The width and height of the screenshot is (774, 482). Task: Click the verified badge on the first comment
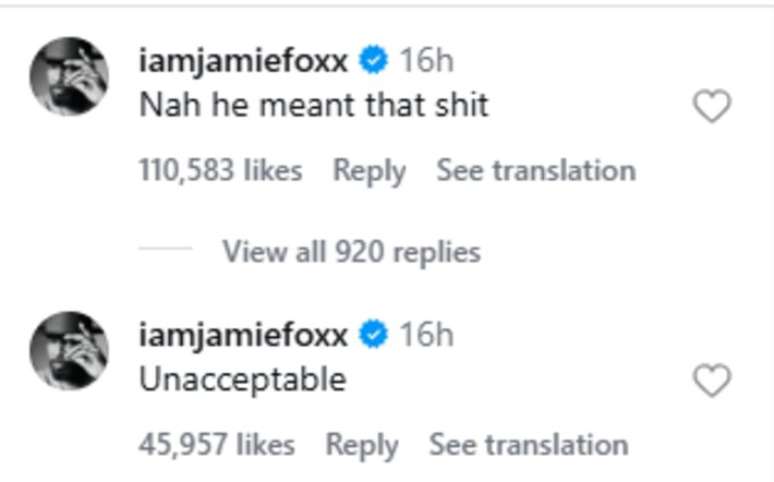(x=374, y=61)
